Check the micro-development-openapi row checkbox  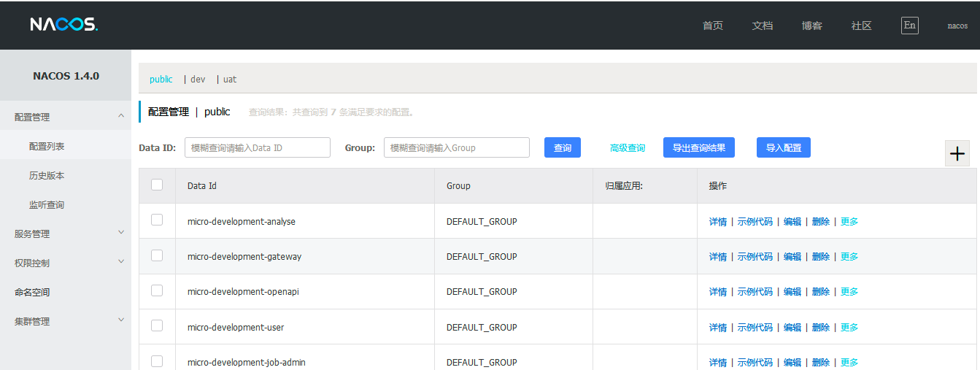point(157,290)
